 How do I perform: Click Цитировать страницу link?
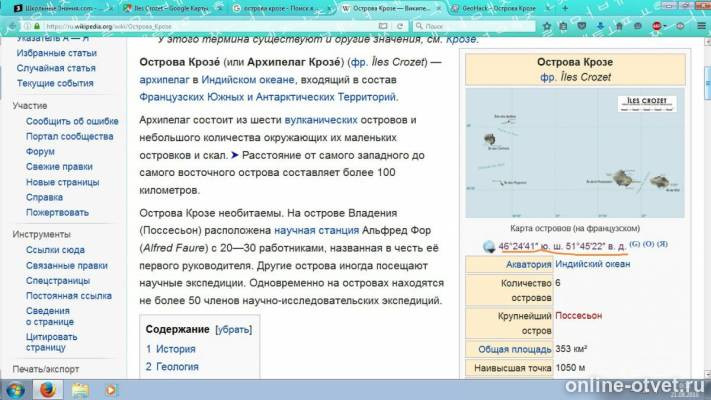51,342
